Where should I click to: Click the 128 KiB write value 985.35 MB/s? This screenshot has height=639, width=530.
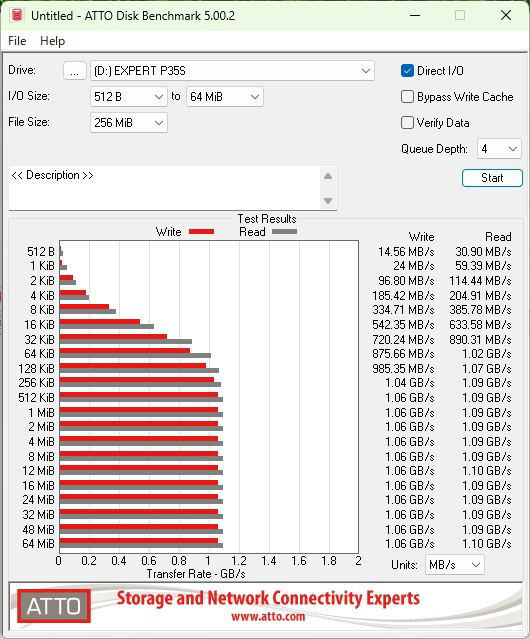403,368
